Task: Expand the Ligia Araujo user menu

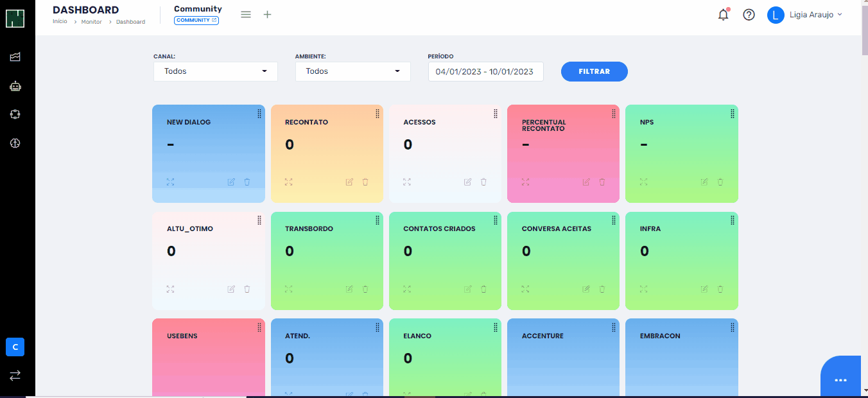Action: coord(806,15)
